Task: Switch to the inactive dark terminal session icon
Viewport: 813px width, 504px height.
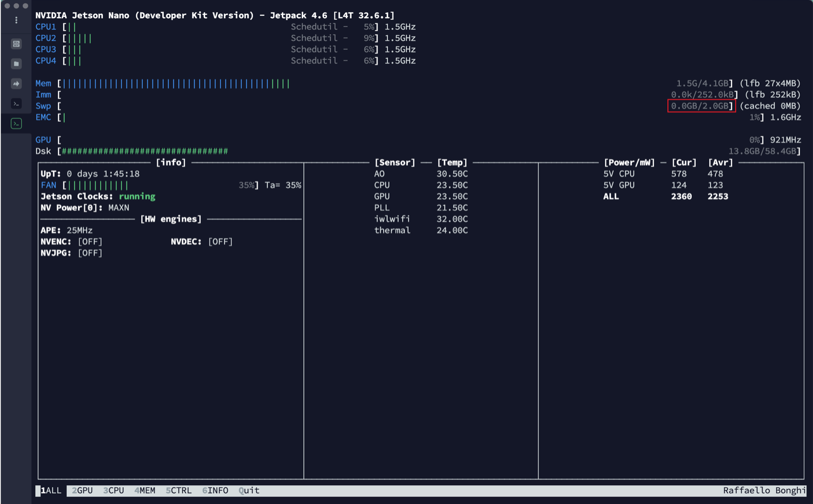Action: 16,104
